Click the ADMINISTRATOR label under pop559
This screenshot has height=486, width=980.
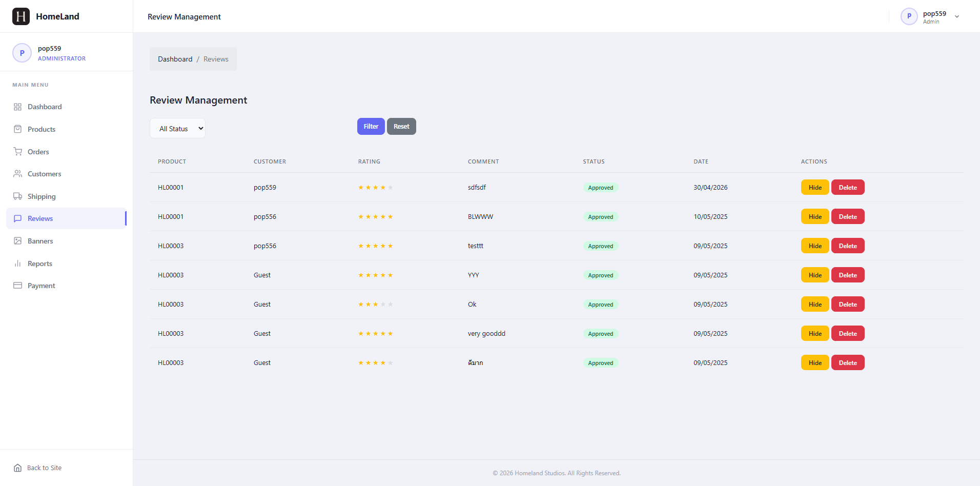(62, 58)
